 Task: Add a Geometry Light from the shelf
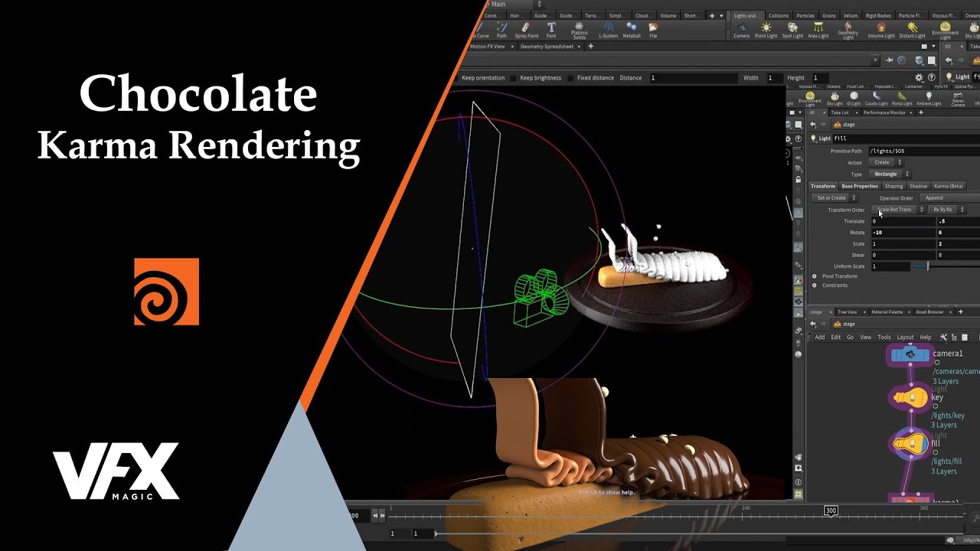click(x=848, y=31)
